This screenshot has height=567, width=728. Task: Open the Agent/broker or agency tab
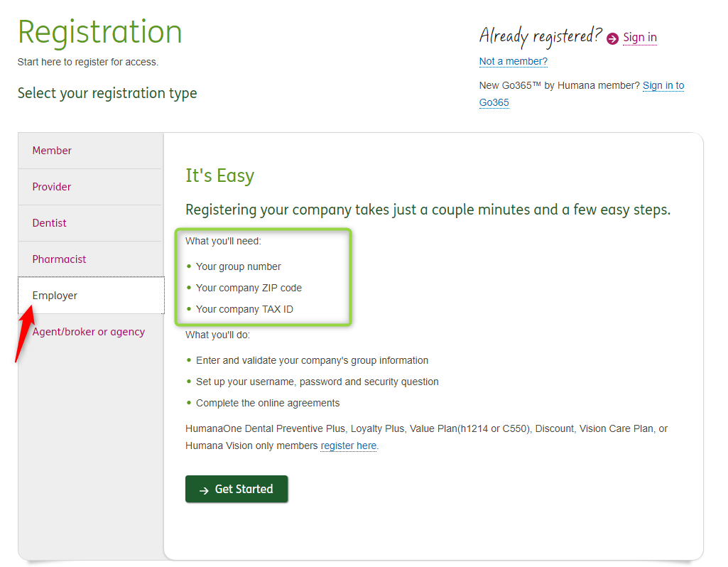point(88,332)
